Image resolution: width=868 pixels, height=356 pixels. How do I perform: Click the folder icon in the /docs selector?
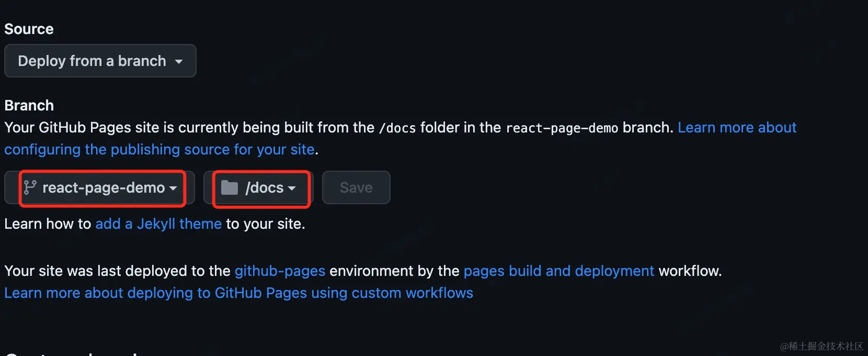[x=230, y=187]
